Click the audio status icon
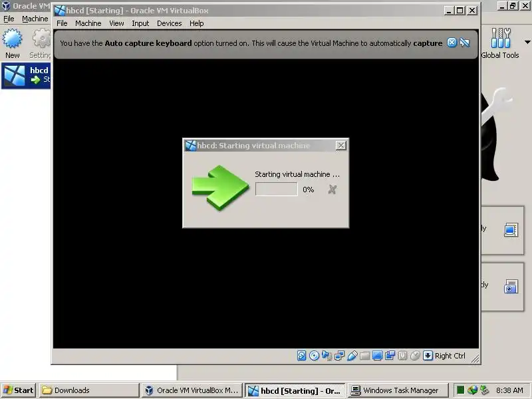 [x=327, y=355]
